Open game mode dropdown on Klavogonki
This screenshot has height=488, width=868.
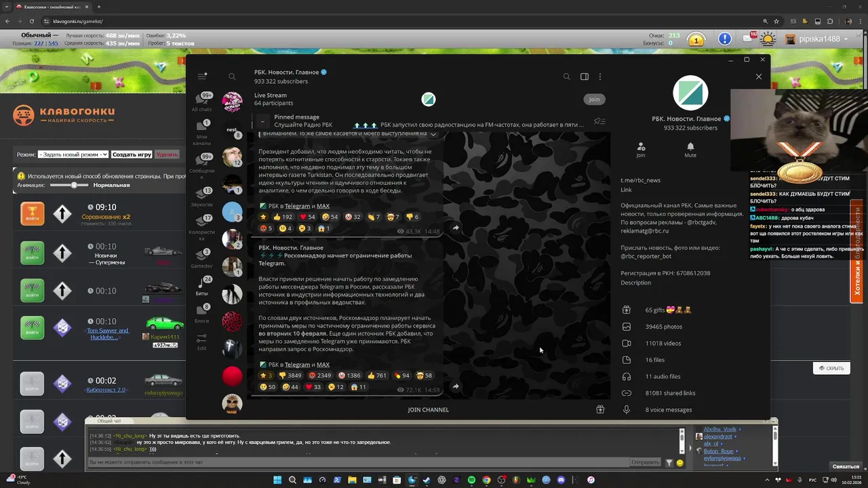73,155
